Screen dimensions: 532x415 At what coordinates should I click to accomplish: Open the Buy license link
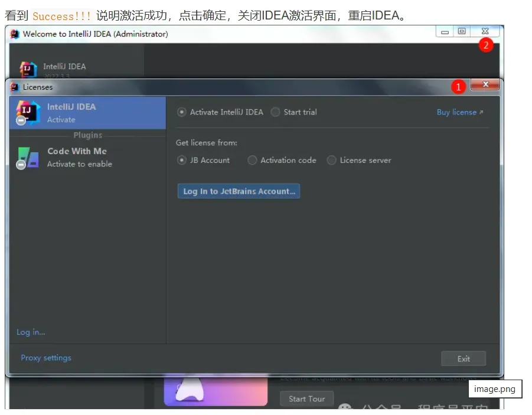pos(460,112)
